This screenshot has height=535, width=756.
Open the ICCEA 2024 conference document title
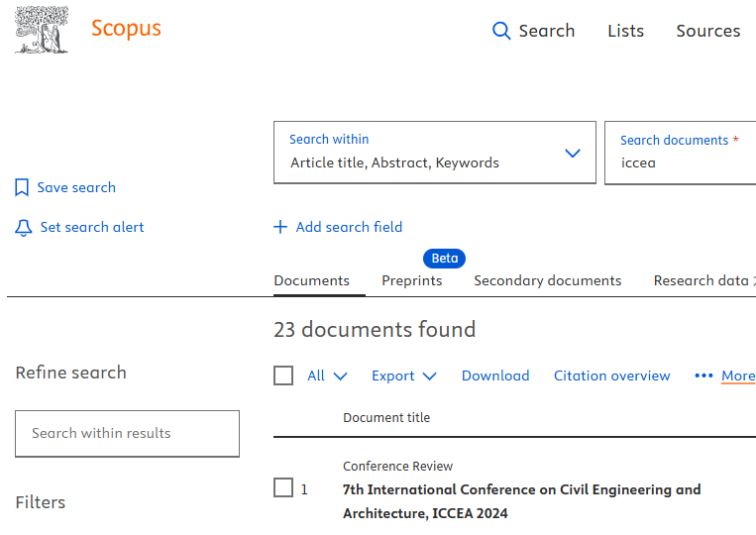pos(522,501)
